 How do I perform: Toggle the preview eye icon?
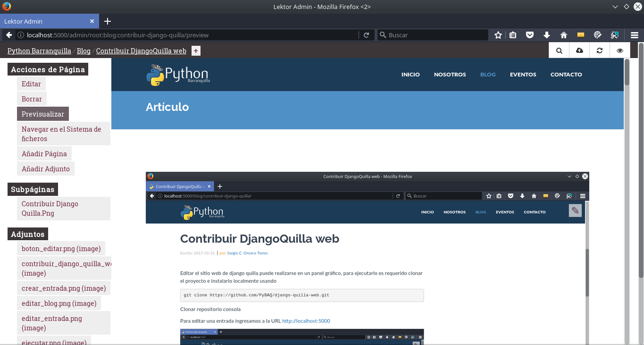coord(620,50)
